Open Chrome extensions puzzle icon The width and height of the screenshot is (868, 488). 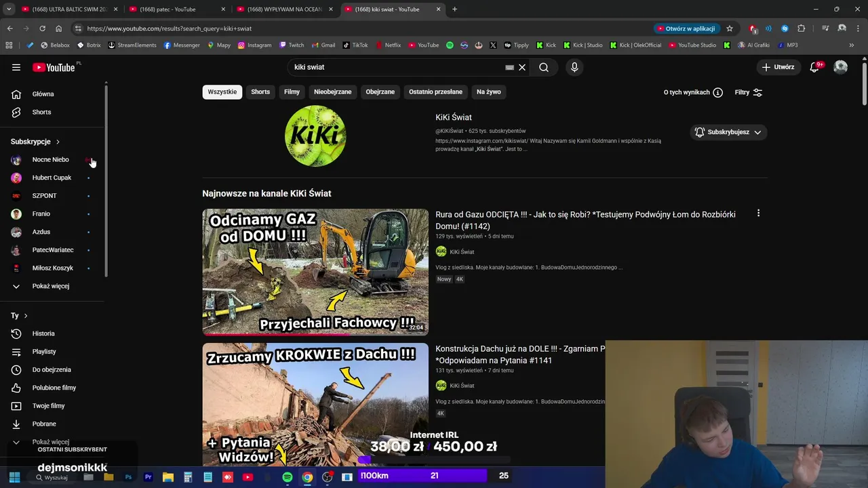pyautogui.click(x=802, y=28)
